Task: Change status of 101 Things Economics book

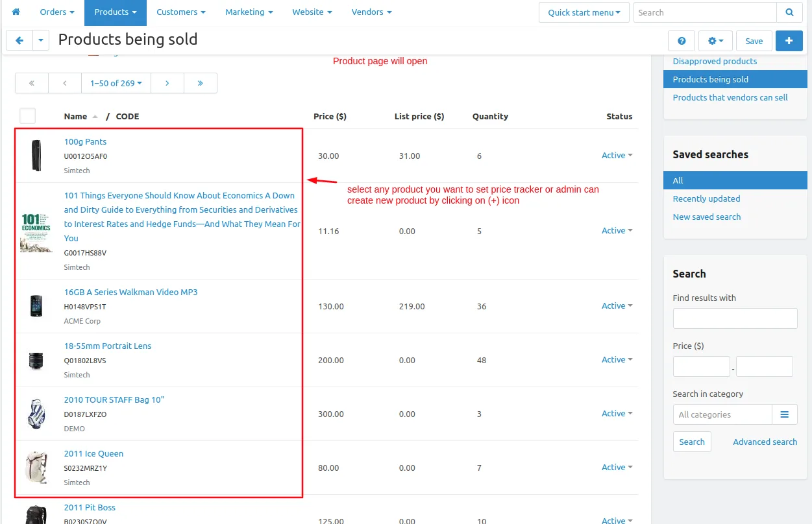Action: click(617, 230)
